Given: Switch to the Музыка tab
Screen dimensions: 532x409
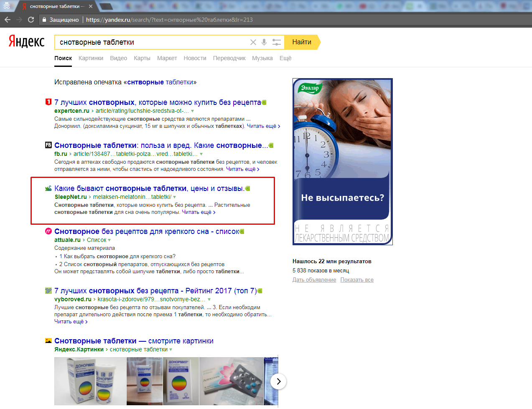Looking at the screenshot, I should point(262,58).
